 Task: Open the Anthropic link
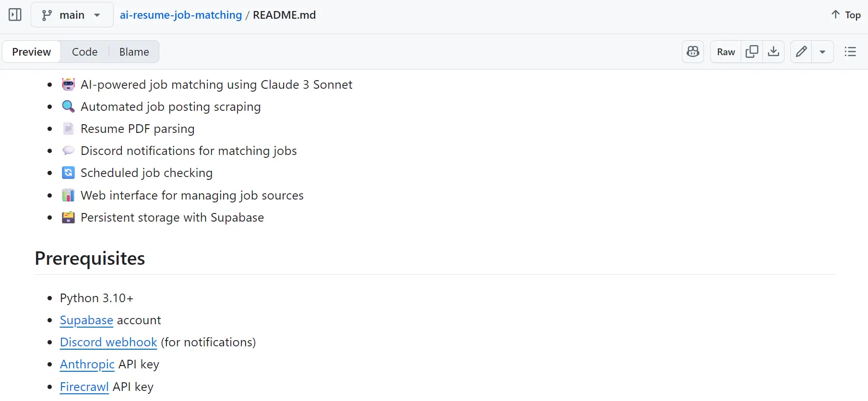[87, 365]
